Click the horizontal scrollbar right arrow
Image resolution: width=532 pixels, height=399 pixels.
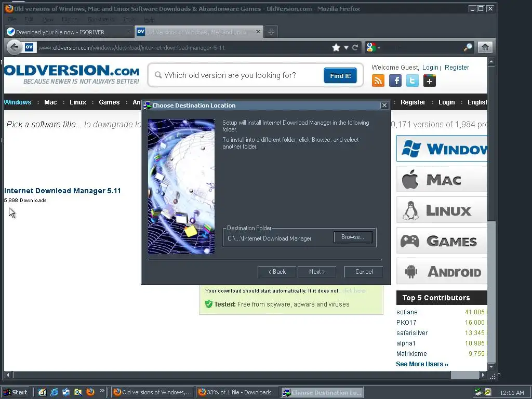483,375
